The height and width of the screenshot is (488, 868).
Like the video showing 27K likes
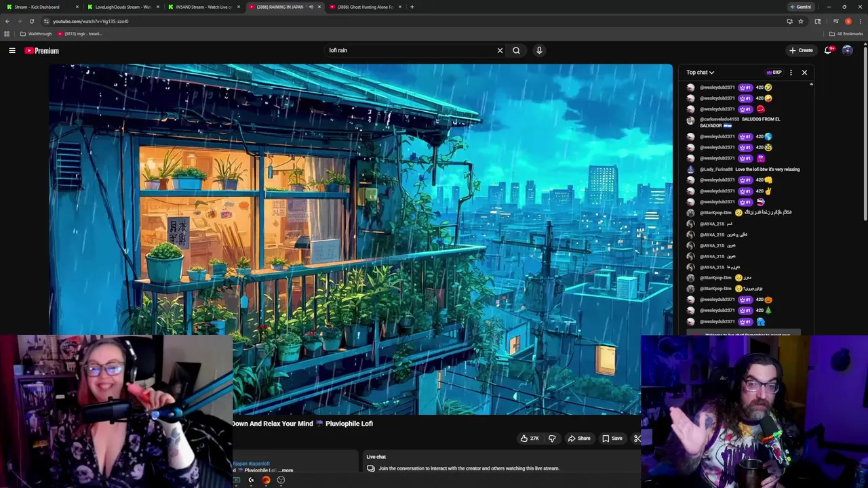coord(530,439)
